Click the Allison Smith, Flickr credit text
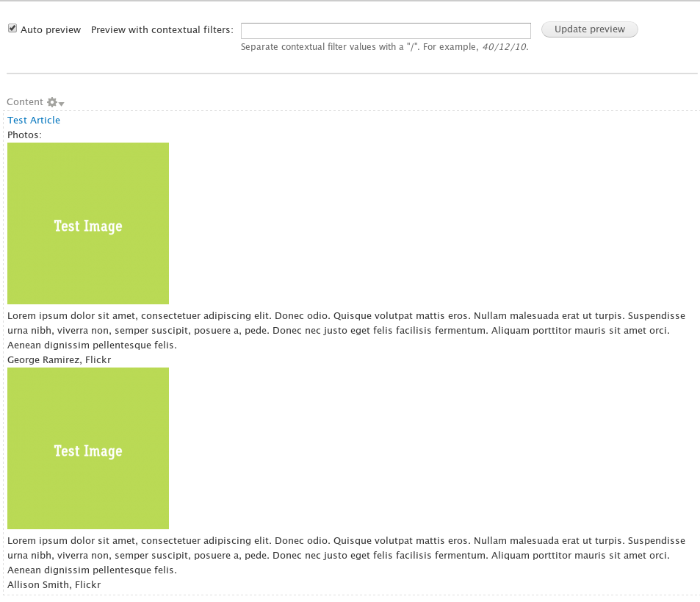The image size is (700, 602). click(x=54, y=585)
